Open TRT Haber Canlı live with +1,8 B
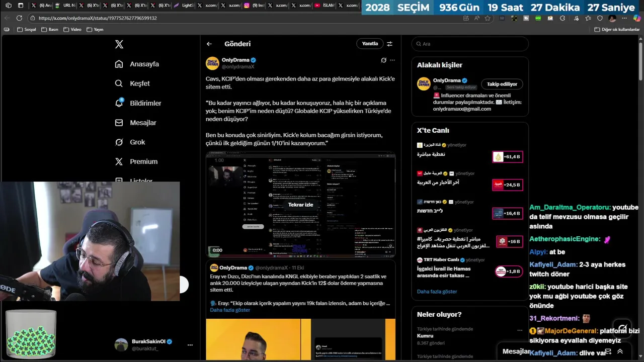 click(x=509, y=271)
